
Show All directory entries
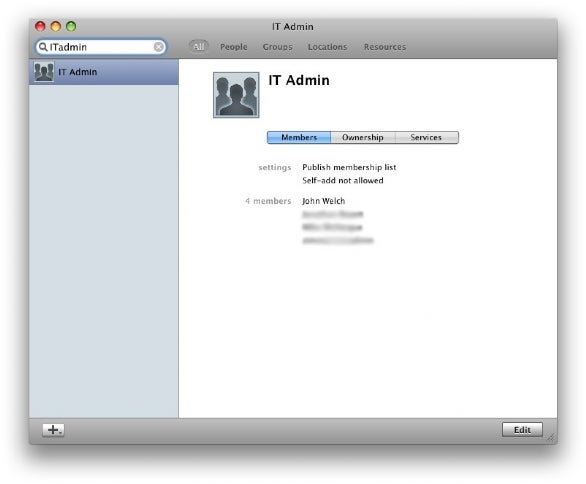click(x=198, y=47)
